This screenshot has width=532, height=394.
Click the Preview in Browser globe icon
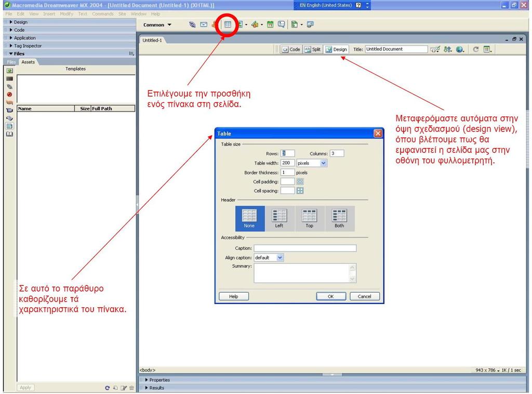[460, 49]
